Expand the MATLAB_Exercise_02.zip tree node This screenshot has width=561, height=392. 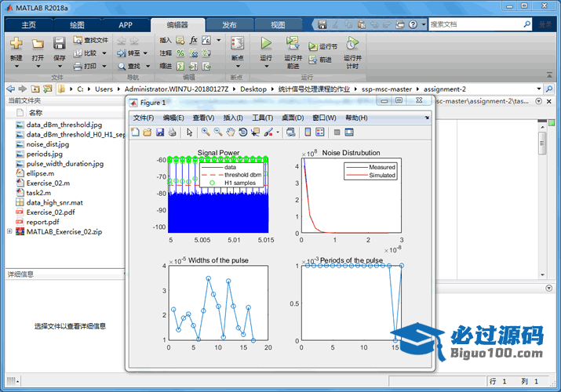click(x=9, y=231)
